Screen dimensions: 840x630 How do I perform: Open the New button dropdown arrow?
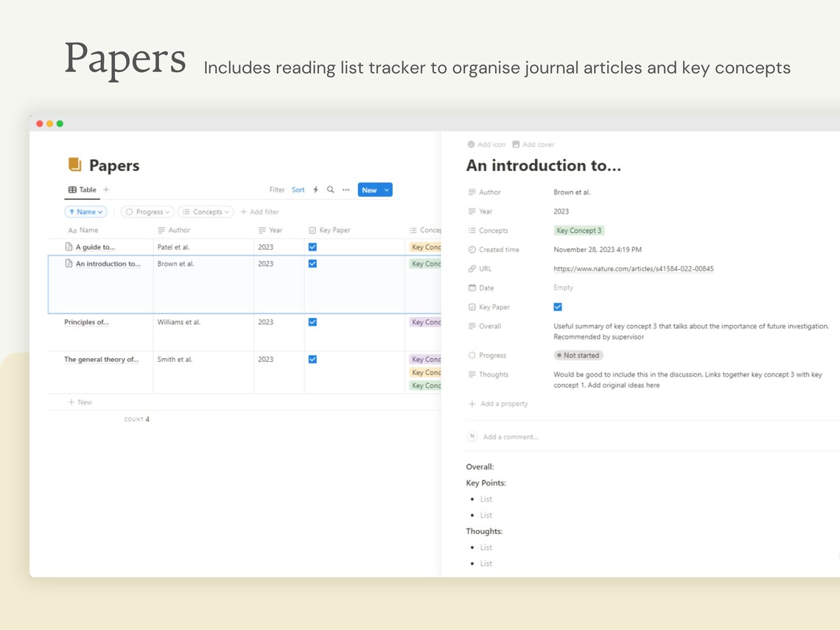[x=385, y=189]
